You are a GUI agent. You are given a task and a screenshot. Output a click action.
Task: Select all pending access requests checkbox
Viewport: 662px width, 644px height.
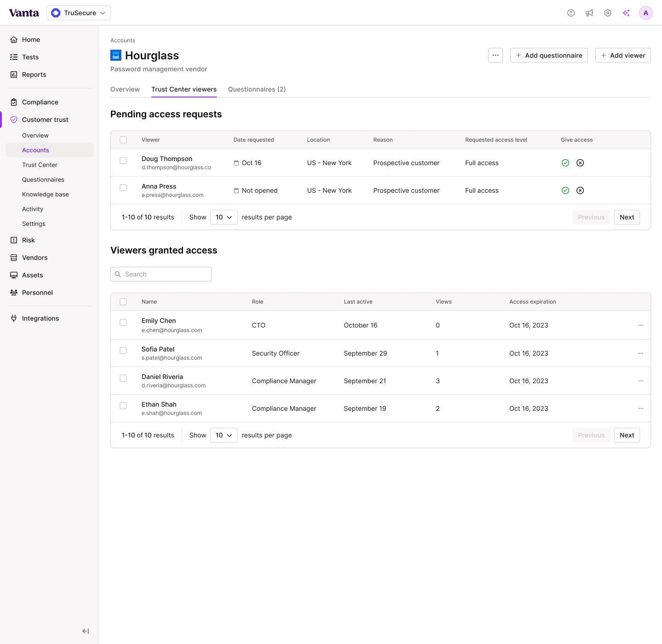(123, 140)
